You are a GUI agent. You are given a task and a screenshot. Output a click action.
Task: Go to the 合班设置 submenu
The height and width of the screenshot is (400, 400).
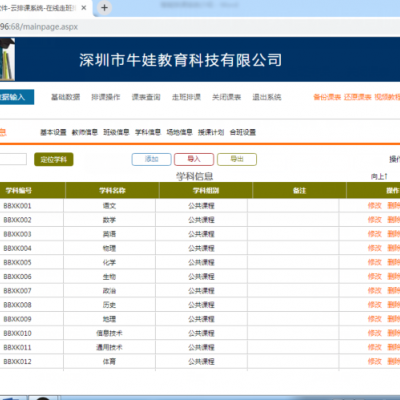point(243,132)
